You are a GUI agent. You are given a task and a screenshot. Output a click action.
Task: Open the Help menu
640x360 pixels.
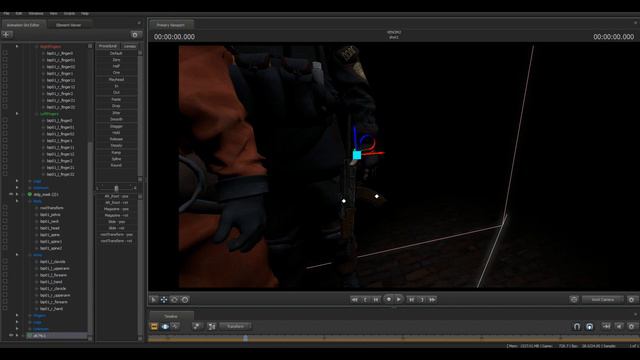[x=84, y=13]
